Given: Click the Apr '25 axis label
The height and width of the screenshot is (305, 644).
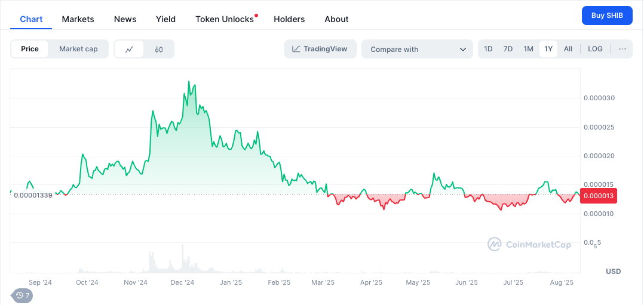Looking at the screenshot, I should point(372,282).
